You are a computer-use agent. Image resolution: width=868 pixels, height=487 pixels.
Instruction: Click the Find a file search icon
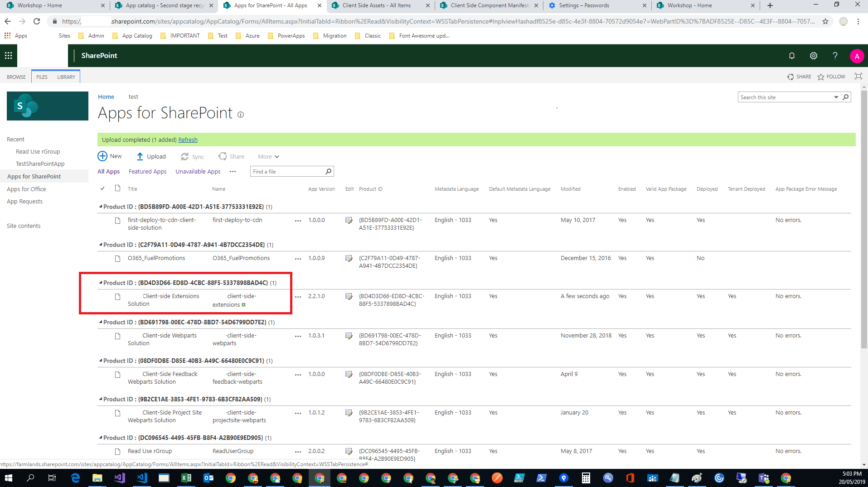329,171
